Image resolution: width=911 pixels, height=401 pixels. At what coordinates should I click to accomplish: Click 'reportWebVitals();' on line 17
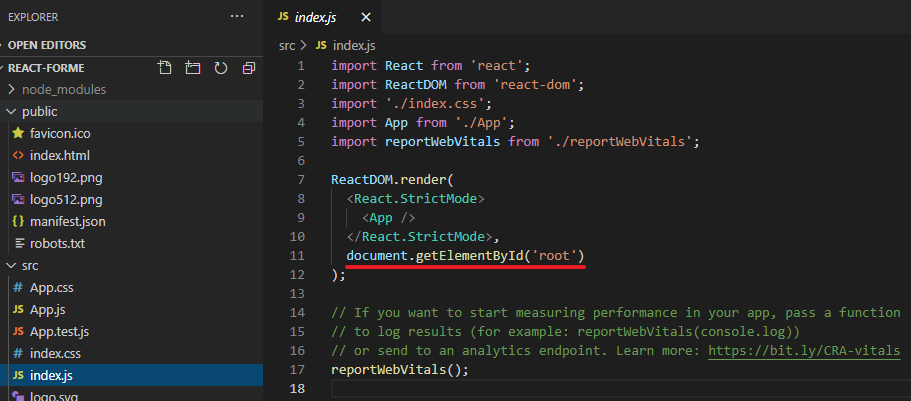(400, 370)
